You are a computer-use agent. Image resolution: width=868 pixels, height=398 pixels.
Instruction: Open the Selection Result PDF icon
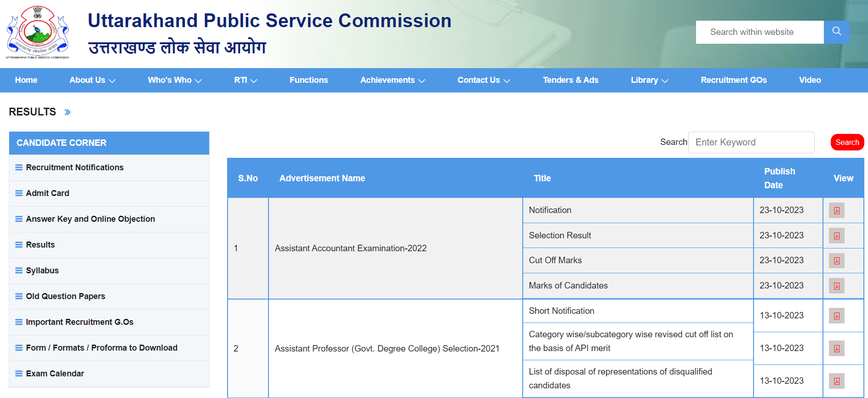pyautogui.click(x=836, y=236)
